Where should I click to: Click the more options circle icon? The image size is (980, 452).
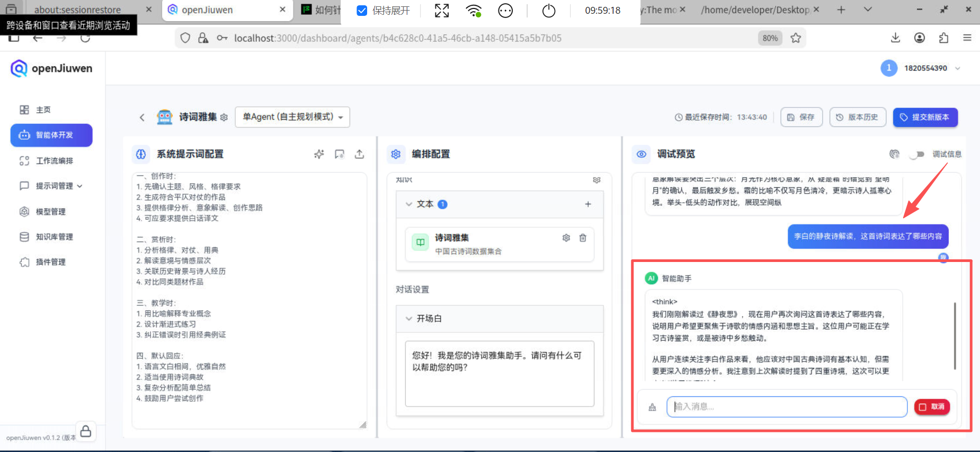point(505,11)
